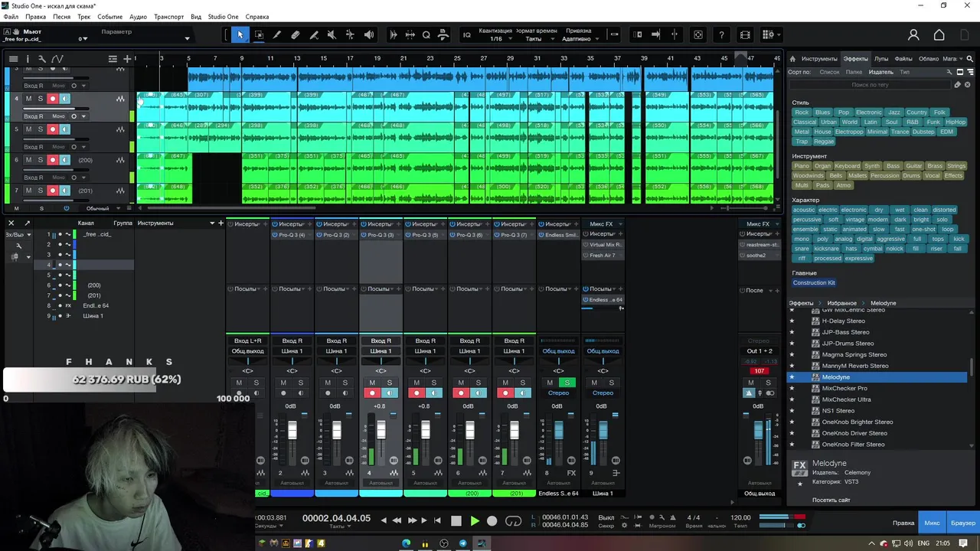Viewport: 980px width, 551px height.
Task: Toggle monitor on track 7
Action: click(x=65, y=191)
